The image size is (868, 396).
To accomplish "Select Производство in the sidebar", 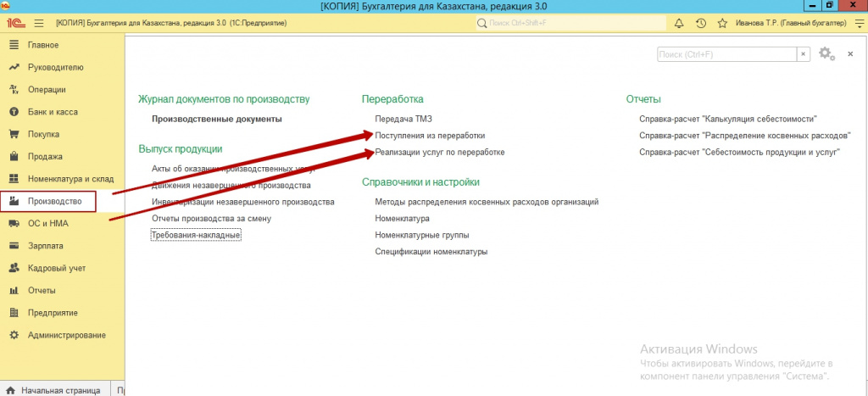I will point(54,201).
